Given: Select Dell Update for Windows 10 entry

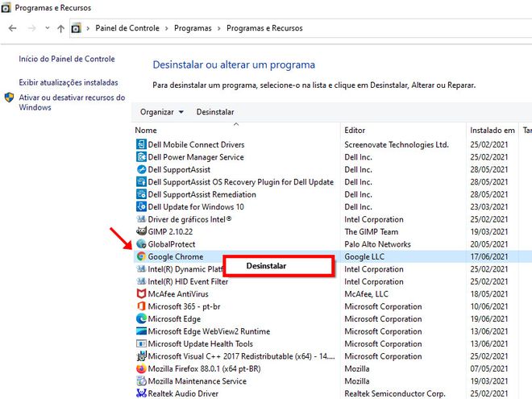Looking at the screenshot, I should [x=196, y=207].
